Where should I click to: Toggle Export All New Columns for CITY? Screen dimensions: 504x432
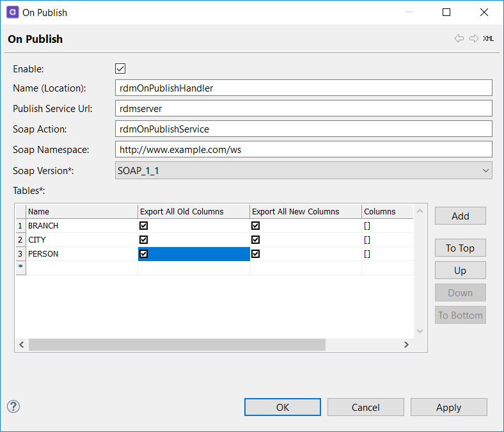[256, 240]
